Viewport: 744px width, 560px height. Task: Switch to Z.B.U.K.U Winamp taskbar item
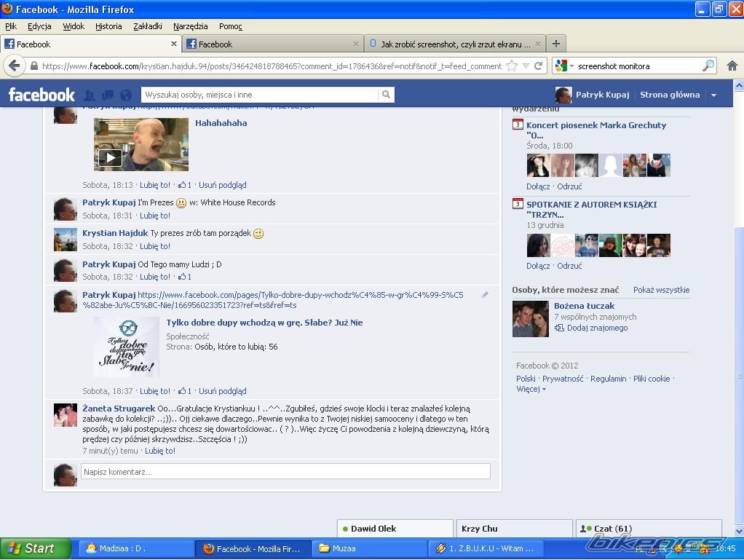(486, 548)
